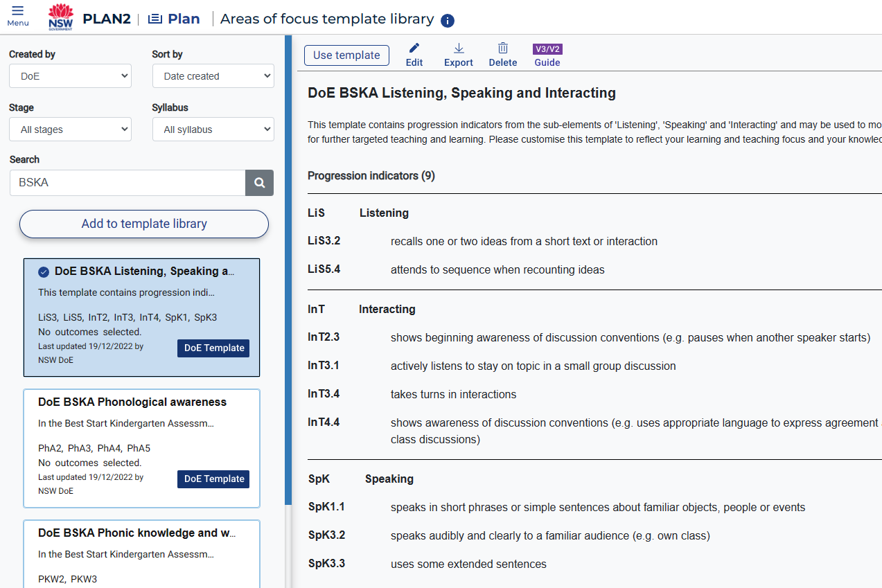Click Add to template library button
The width and height of the screenshot is (882, 588).
coord(144,224)
